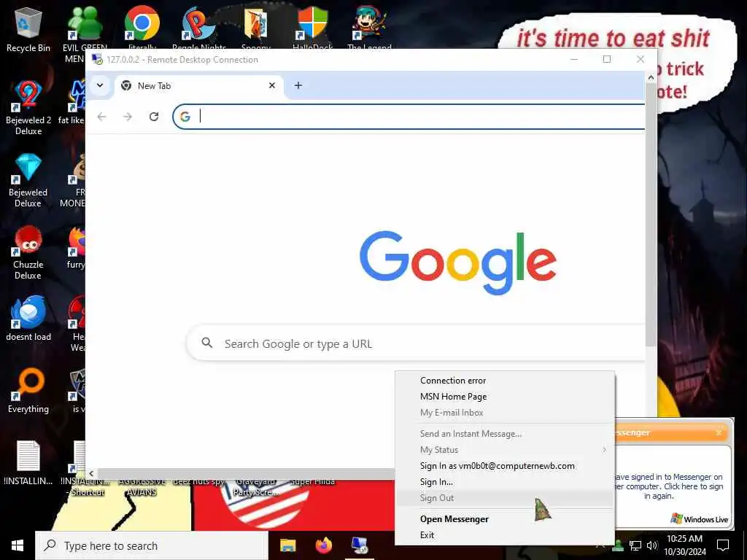
Task: Open Bejeweled 2 Deluxe shortcut
Action: point(28,107)
